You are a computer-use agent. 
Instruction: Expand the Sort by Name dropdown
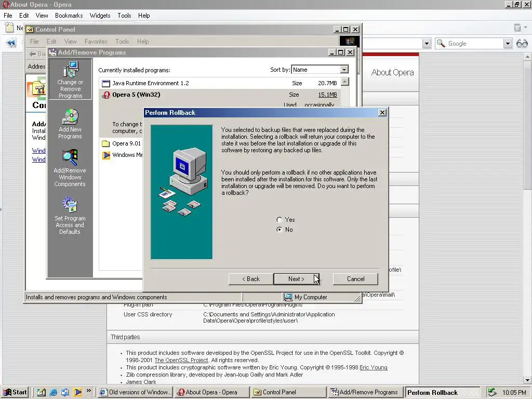tap(344, 70)
